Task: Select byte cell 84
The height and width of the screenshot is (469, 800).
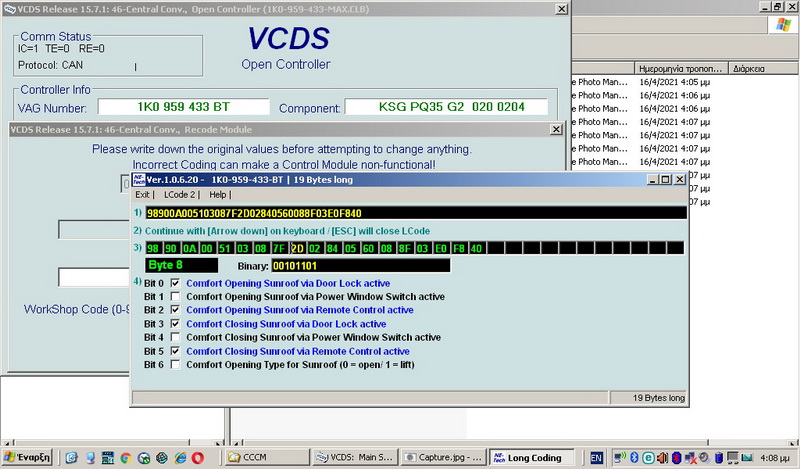Action: (x=333, y=249)
